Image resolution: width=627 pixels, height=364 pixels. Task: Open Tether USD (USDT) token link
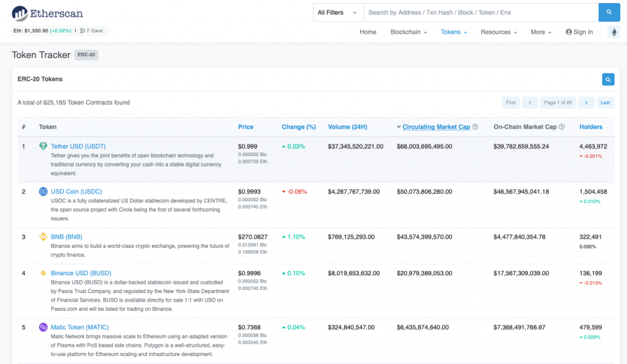(x=78, y=146)
